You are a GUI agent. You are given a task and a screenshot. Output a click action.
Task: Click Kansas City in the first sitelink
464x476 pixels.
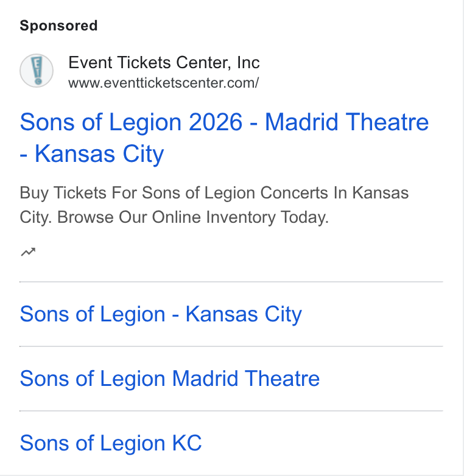(x=244, y=314)
